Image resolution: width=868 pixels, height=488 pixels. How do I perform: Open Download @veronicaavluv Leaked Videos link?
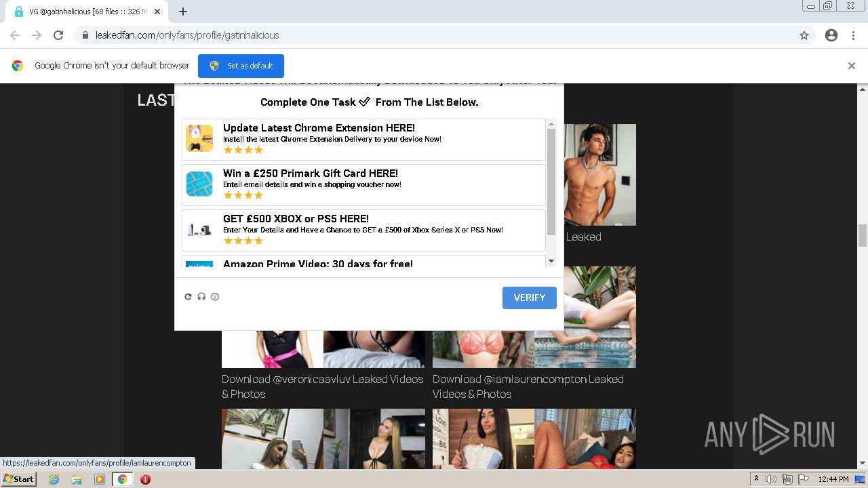[x=322, y=386]
